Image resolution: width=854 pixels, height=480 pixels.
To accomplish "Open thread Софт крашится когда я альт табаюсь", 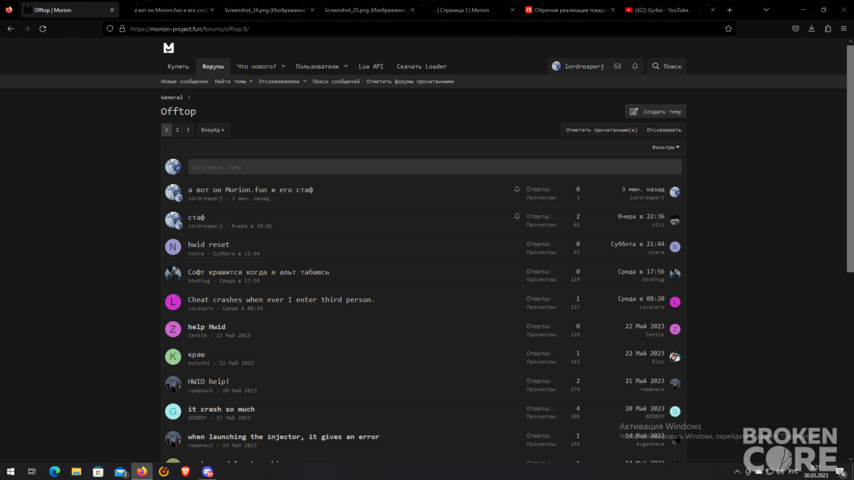I will coord(259,272).
